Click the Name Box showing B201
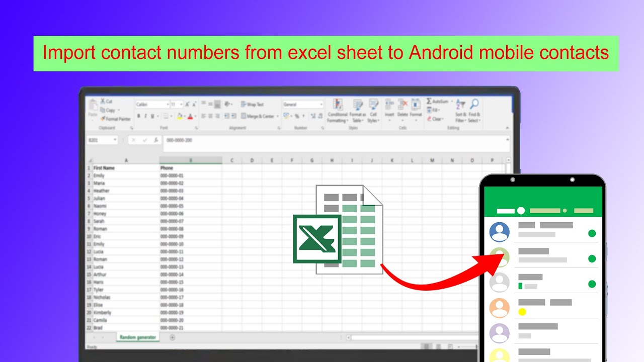Image resolution: width=644 pixels, height=362 pixels. (102, 140)
